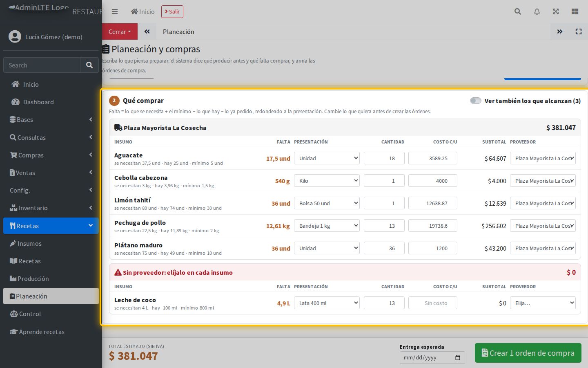The image size is (588, 368).
Task: Open the Cerrar dropdown button
Action: (x=120, y=31)
